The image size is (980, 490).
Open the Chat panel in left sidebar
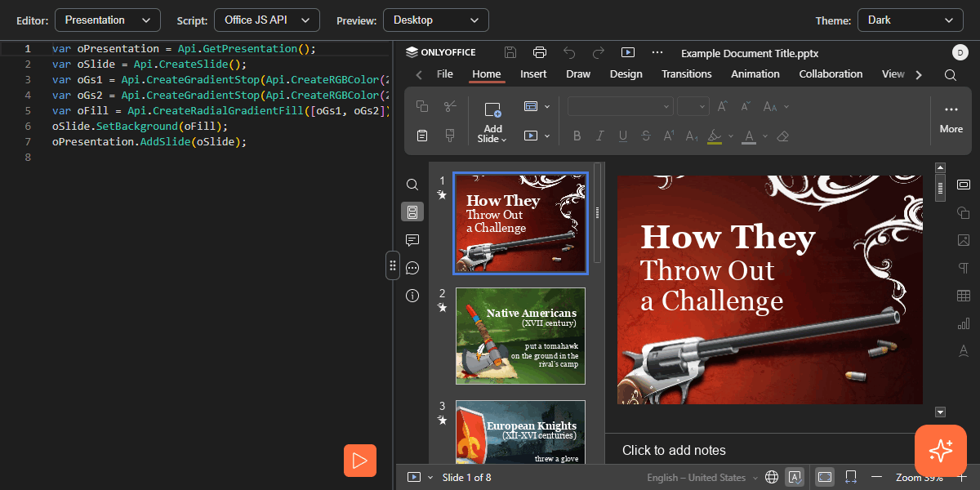pos(412,268)
